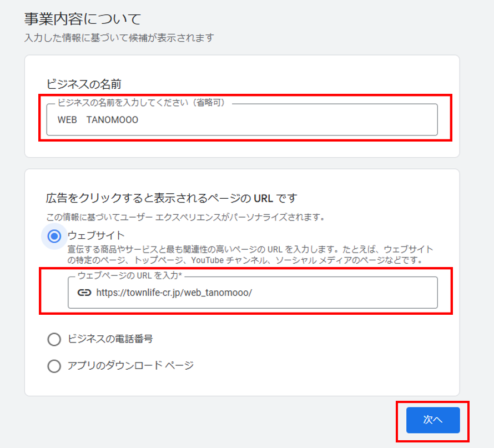The width and height of the screenshot is (494, 448).
Task: Focus the business name input field
Action: (x=242, y=120)
